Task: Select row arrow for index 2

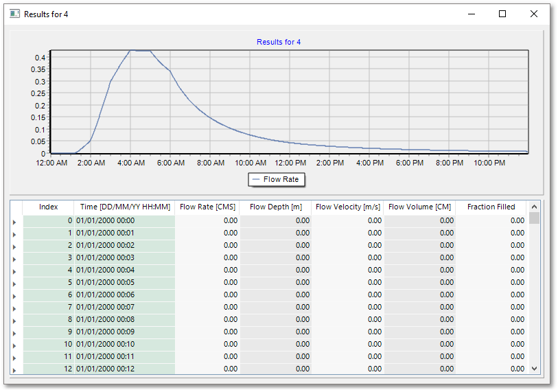Action: (x=15, y=247)
